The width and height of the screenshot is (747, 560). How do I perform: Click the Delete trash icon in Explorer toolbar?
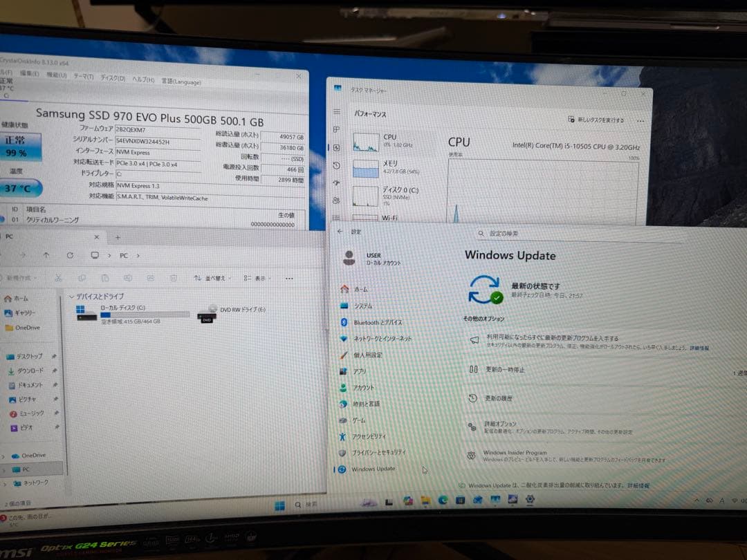[x=174, y=279]
